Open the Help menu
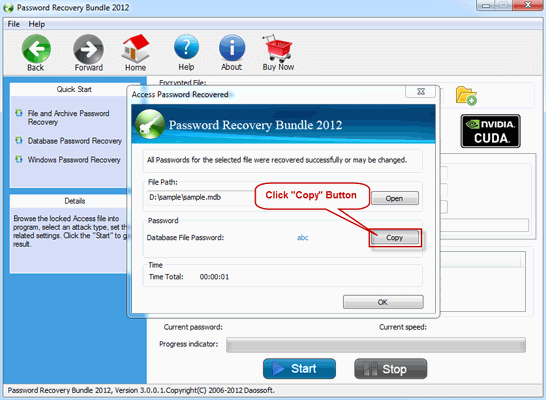This screenshot has height=400, width=546. point(37,24)
